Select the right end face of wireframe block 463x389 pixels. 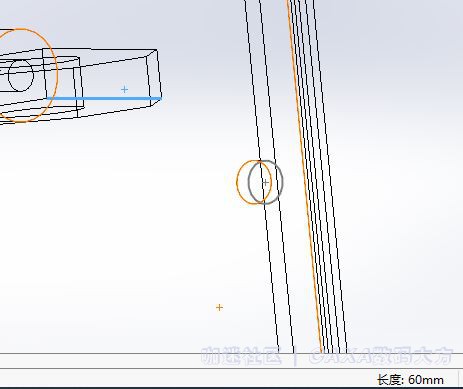tap(154, 78)
